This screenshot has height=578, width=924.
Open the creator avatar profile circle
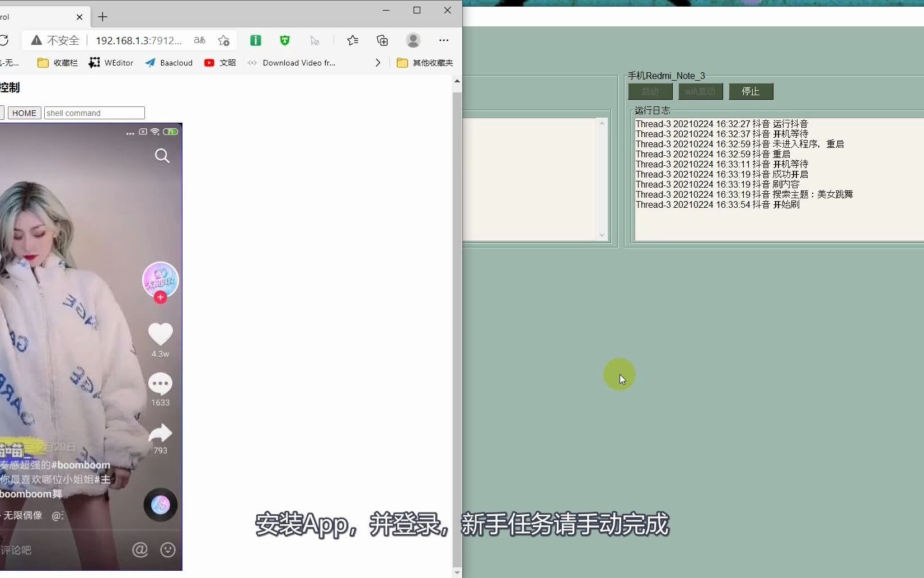click(160, 279)
